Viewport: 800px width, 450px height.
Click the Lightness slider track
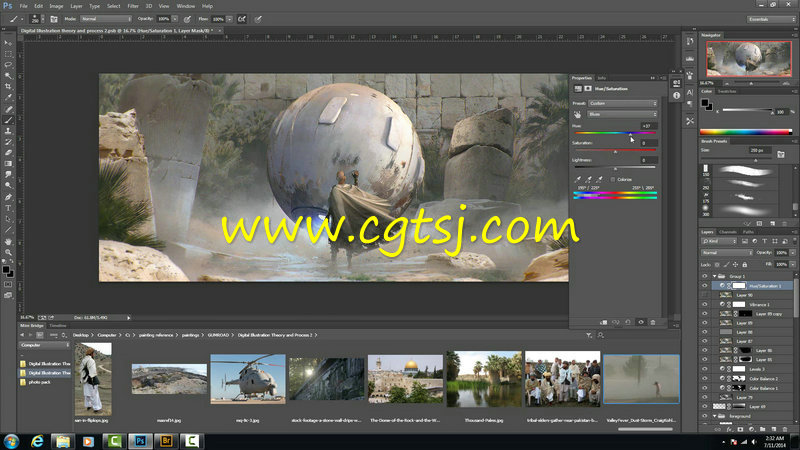[x=615, y=167]
